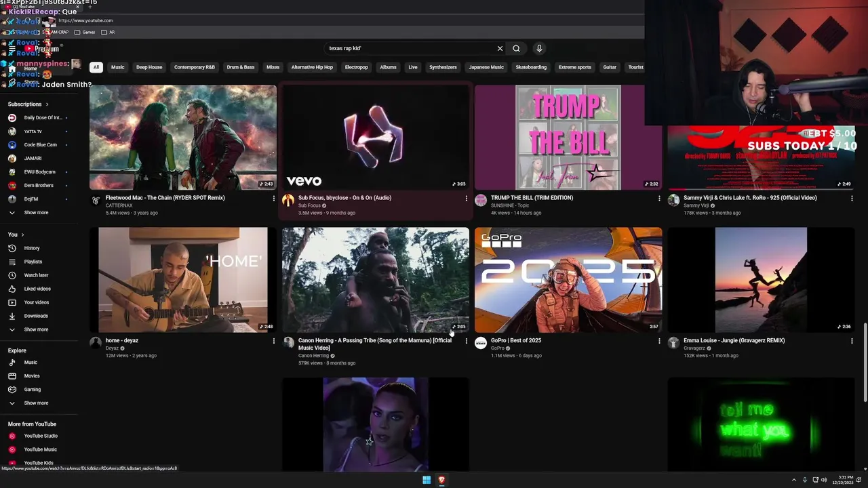Open Your videos in the sidebar
868x488 pixels.
[x=37, y=302]
